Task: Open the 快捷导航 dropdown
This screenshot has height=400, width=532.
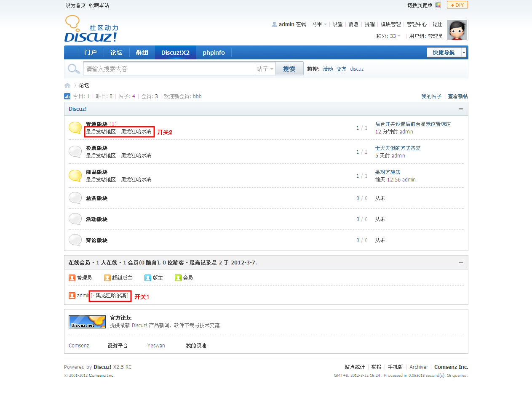Action: point(446,53)
